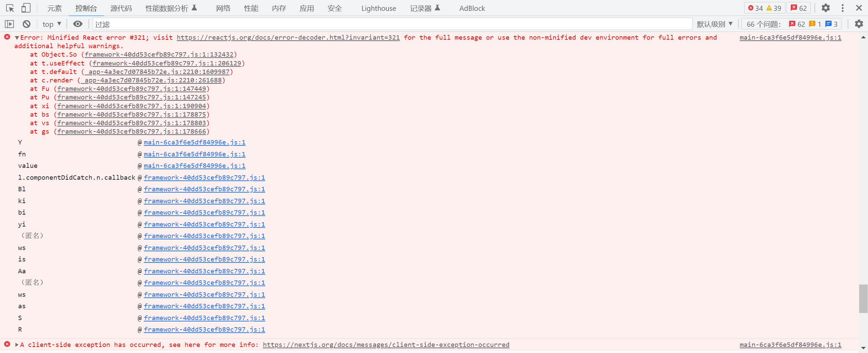
Task: Open framework link for is frame
Action: (x=204, y=259)
